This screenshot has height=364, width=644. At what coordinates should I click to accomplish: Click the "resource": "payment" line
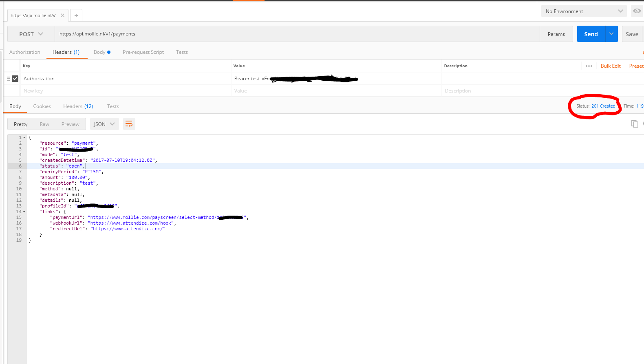[x=68, y=143]
